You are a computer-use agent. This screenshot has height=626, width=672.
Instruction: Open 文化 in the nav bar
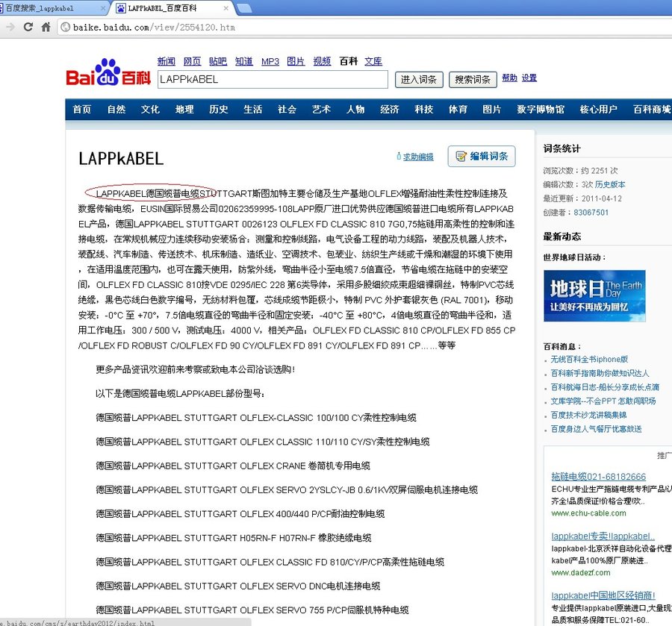pos(150,110)
